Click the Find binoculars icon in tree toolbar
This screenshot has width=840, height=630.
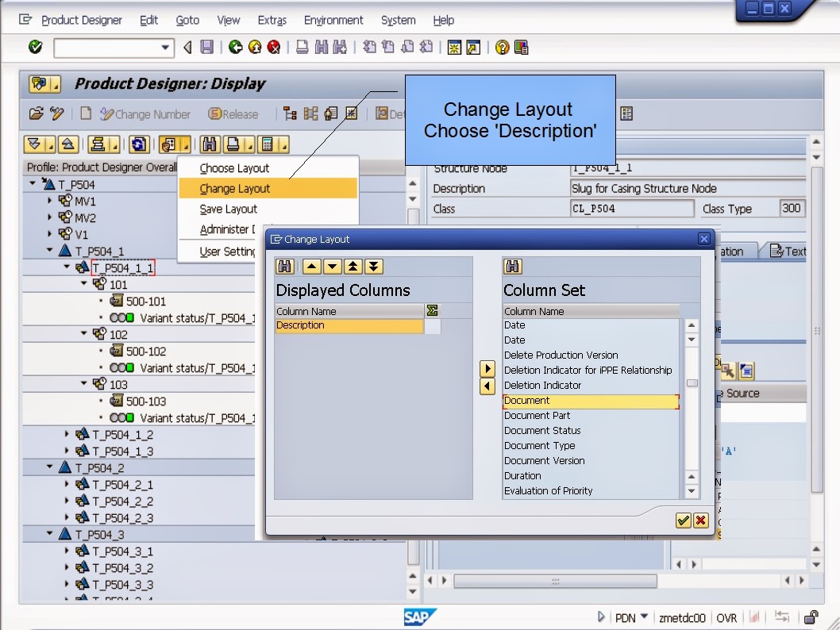click(209, 144)
